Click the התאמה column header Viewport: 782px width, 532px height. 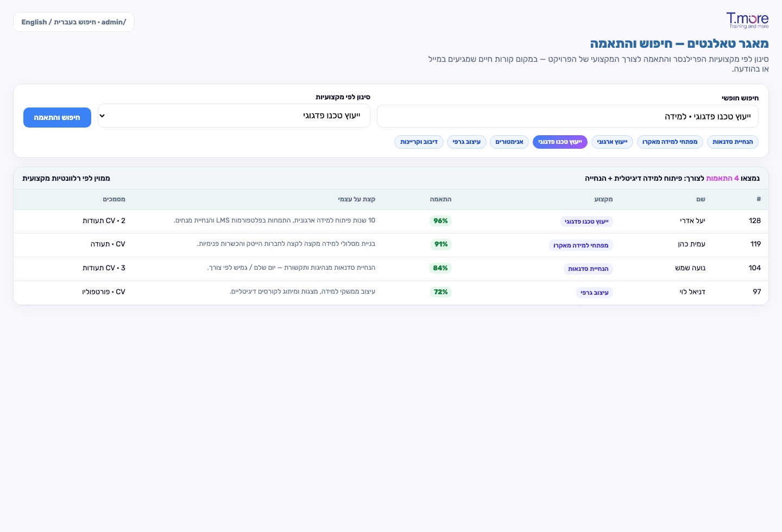click(440, 199)
